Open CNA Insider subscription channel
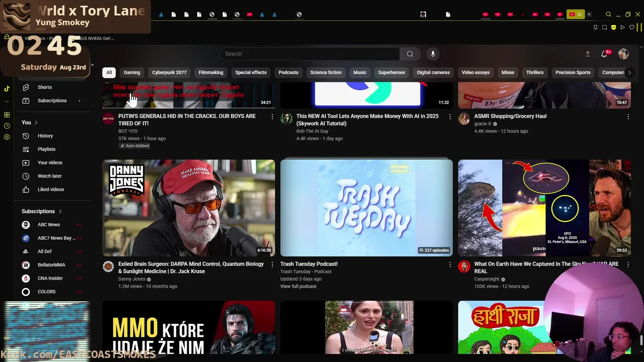 coord(52,278)
